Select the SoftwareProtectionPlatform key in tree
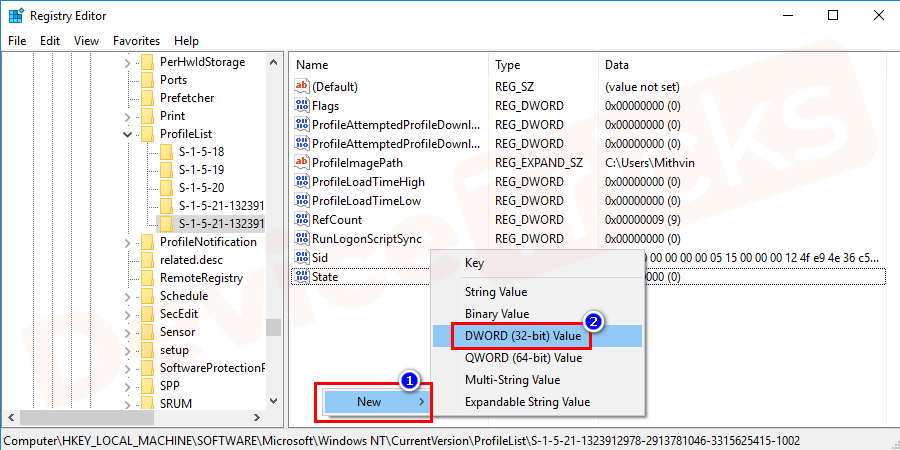900x450 pixels. coord(212,368)
